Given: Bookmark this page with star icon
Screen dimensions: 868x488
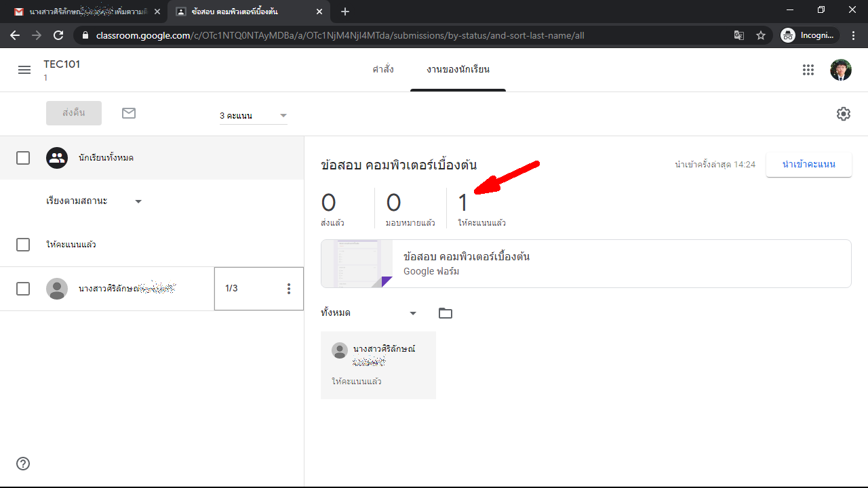Looking at the screenshot, I should click(x=761, y=35).
